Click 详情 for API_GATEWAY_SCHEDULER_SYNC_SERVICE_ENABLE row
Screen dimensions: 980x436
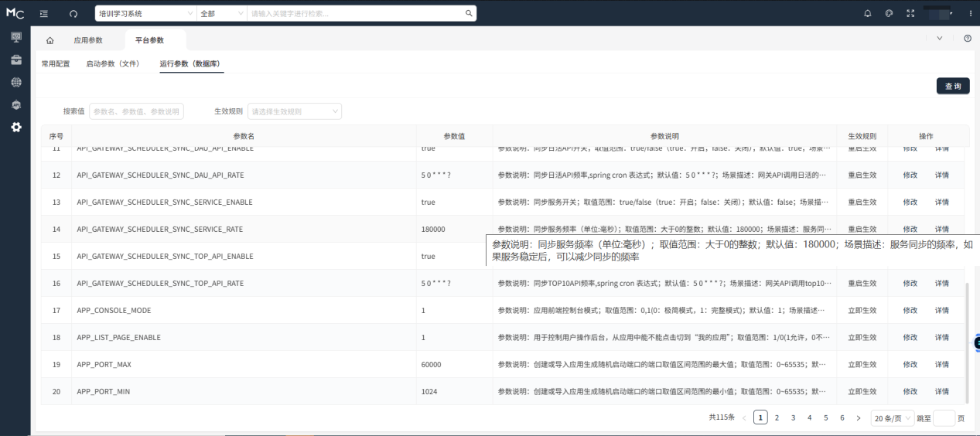942,202
